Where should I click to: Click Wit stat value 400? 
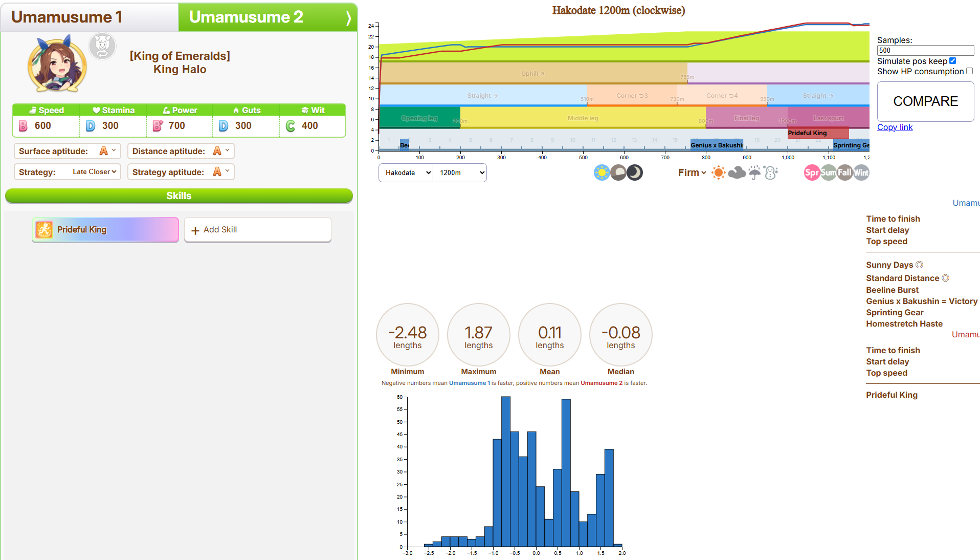310,126
